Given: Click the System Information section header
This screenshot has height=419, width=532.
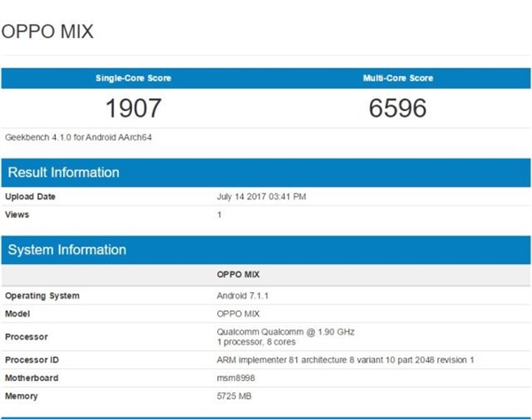Looking at the screenshot, I should click(66, 250).
